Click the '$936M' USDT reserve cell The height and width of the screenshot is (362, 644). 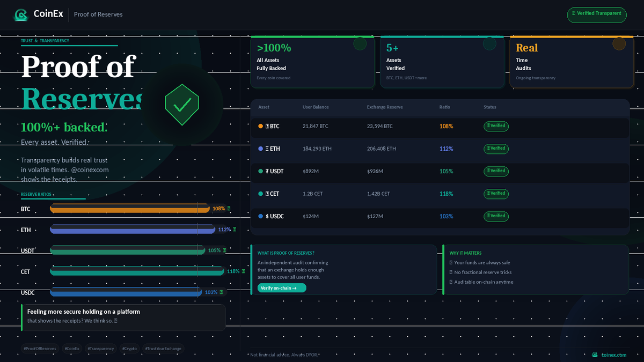point(375,172)
